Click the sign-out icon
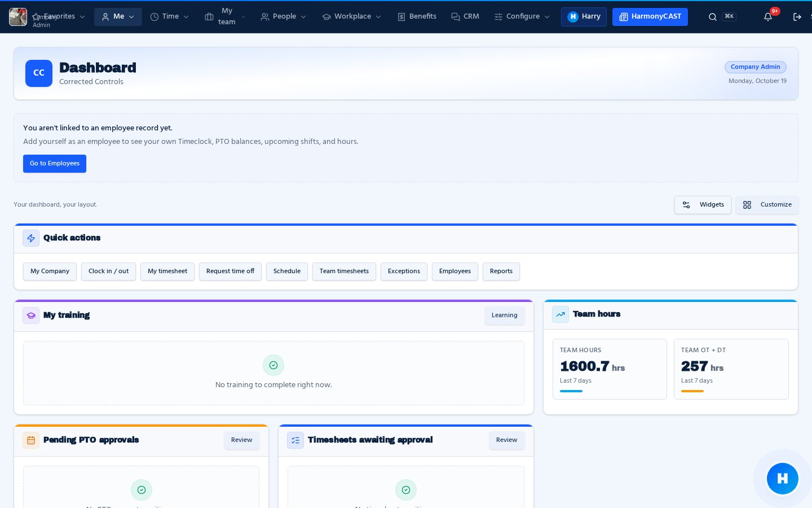The image size is (812, 508). coord(797,17)
